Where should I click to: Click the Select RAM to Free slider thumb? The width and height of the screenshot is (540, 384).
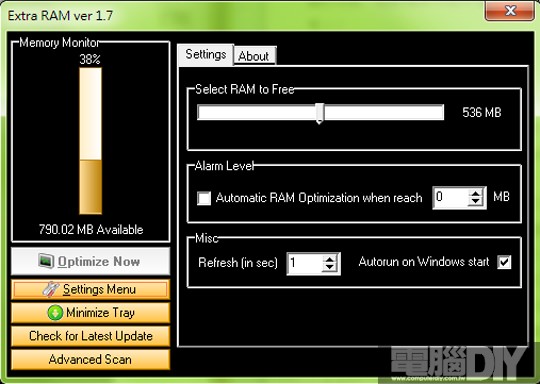pyautogui.click(x=320, y=113)
